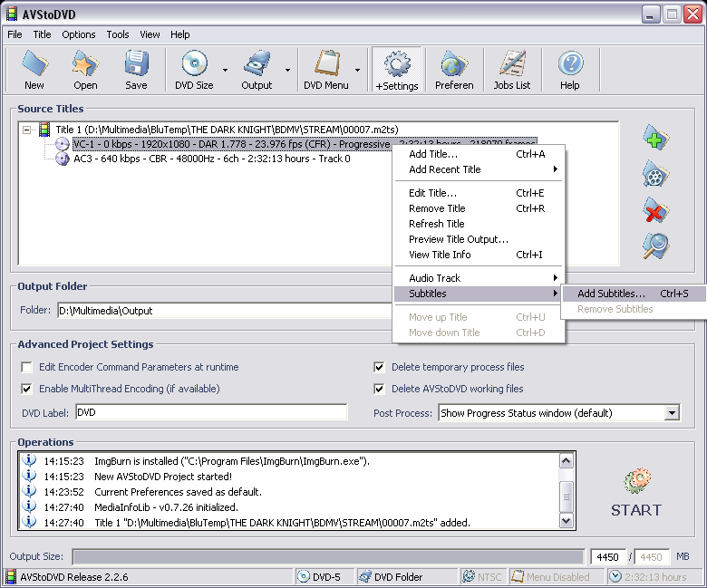Toggle the +Settings gear button
The height and width of the screenshot is (588, 707).
[x=397, y=70]
